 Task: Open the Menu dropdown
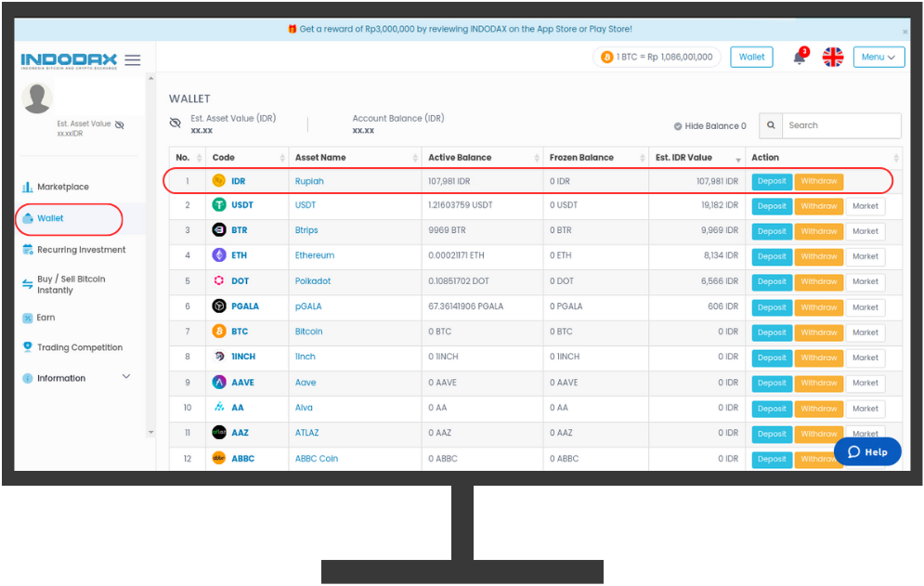point(878,58)
